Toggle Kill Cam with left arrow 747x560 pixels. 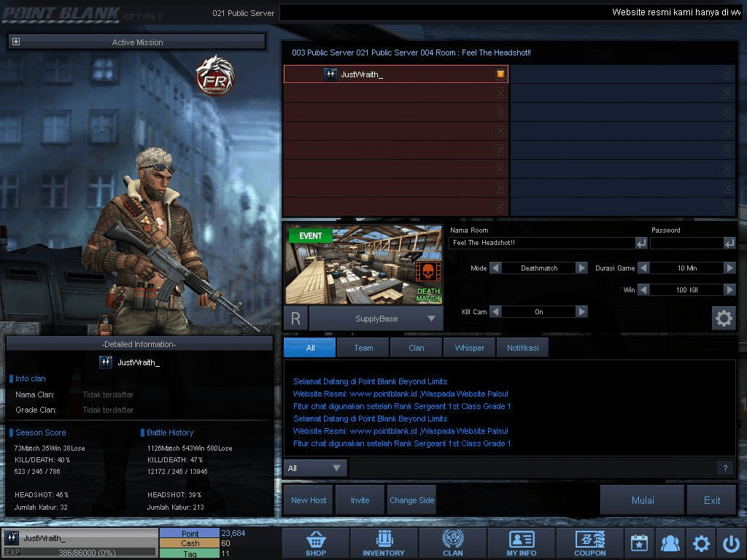tap(495, 311)
